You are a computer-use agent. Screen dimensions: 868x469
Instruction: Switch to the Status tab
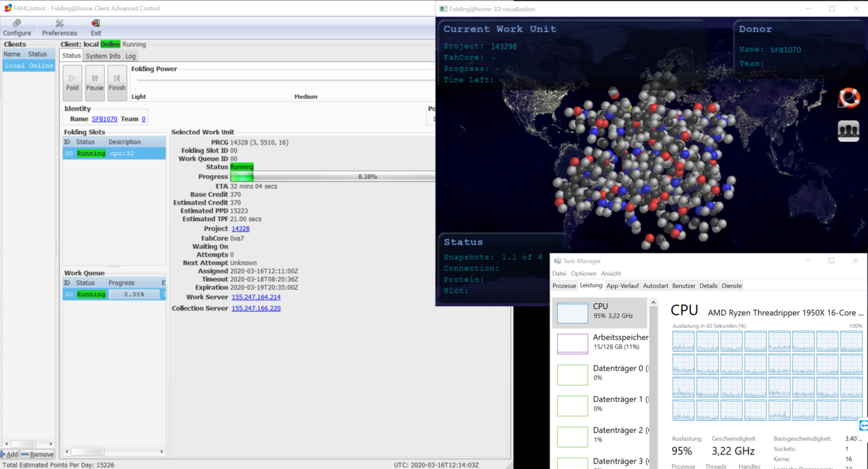[72, 56]
